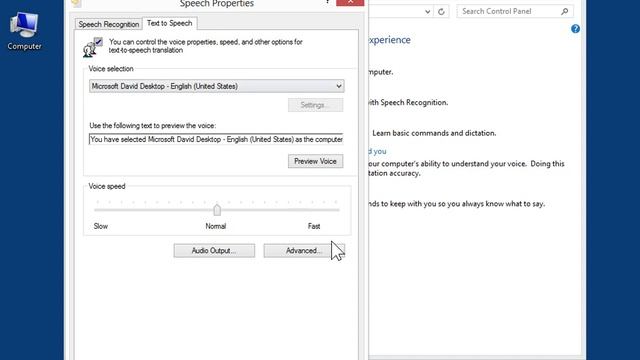Image resolution: width=640 pixels, height=360 pixels.
Task: Open the Computer desktop icon
Action: pyautogui.click(x=24, y=31)
